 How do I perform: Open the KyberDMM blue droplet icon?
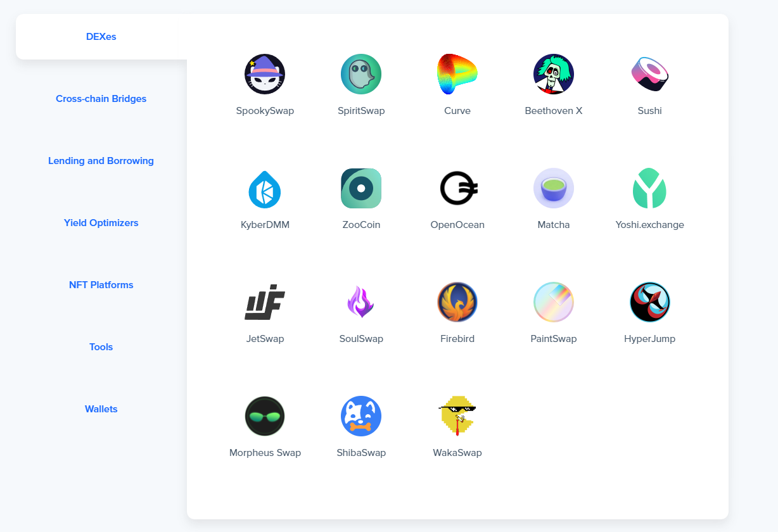pyautogui.click(x=265, y=188)
